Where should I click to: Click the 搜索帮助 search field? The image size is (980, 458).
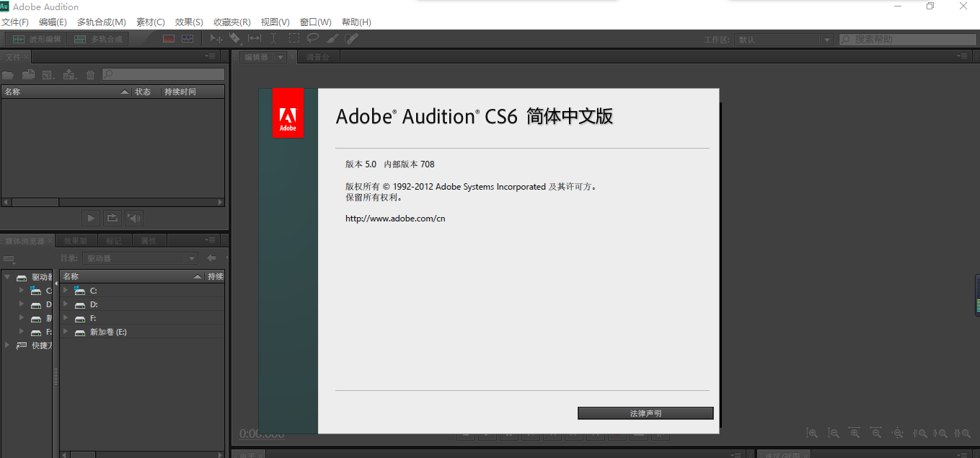(907, 40)
